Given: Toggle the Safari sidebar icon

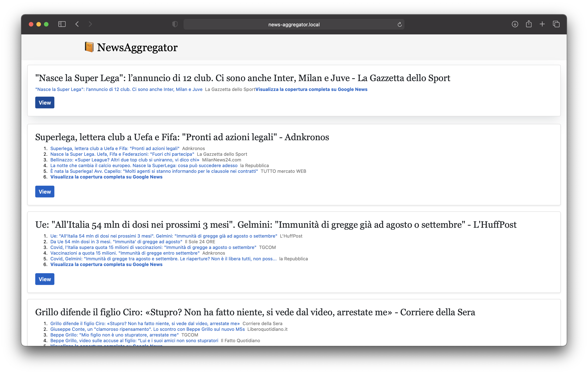Looking at the screenshot, I should click(x=62, y=24).
